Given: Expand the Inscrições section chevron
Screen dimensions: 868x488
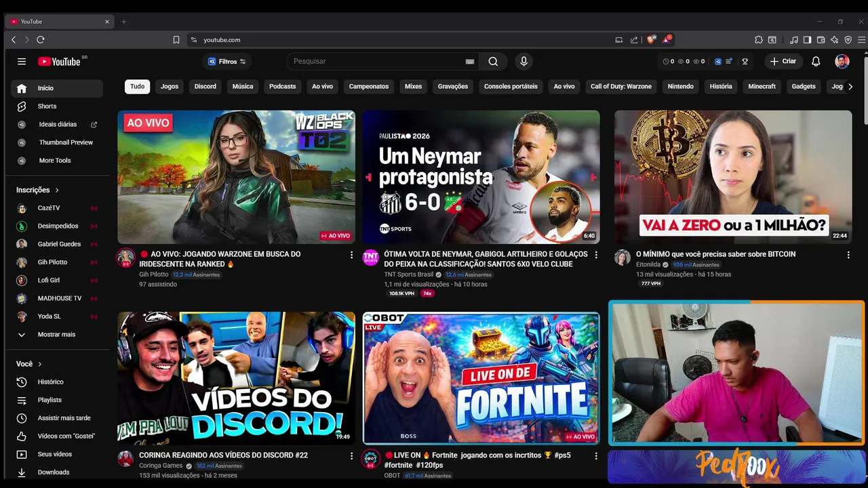Looking at the screenshot, I should [x=57, y=190].
